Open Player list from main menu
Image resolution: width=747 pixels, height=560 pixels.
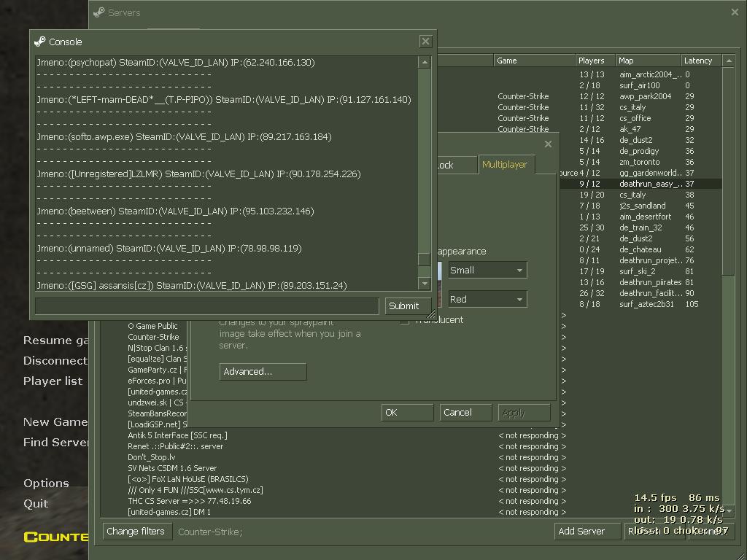53,381
